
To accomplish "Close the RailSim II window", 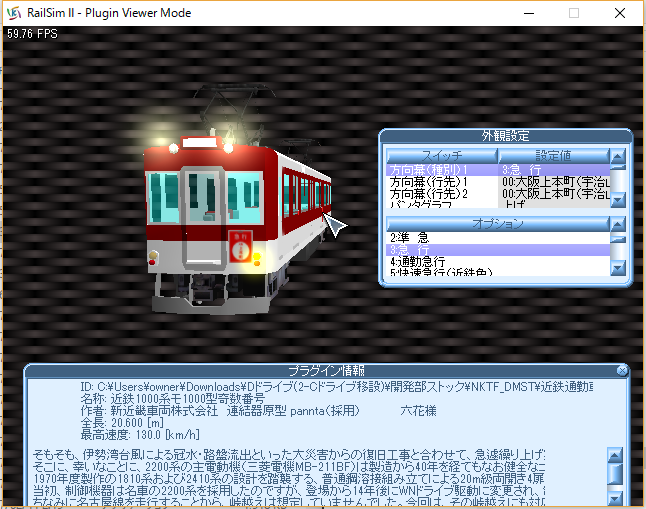I will (620, 13).
